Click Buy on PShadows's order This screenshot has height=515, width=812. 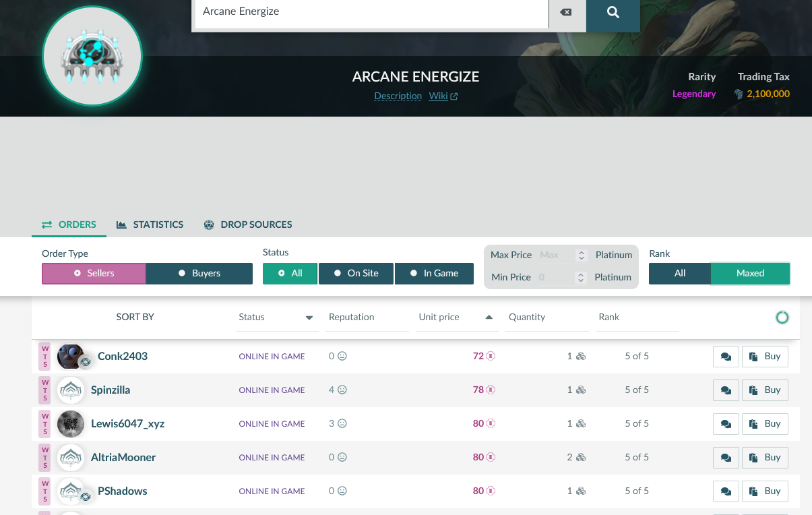coord(765,491)
